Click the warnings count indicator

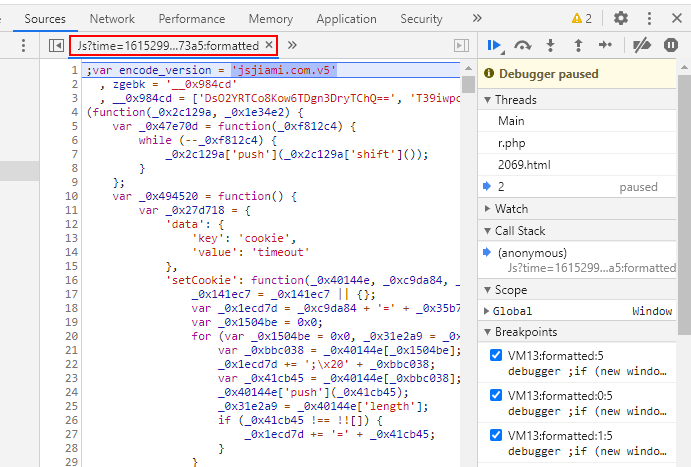coord(581,18)
